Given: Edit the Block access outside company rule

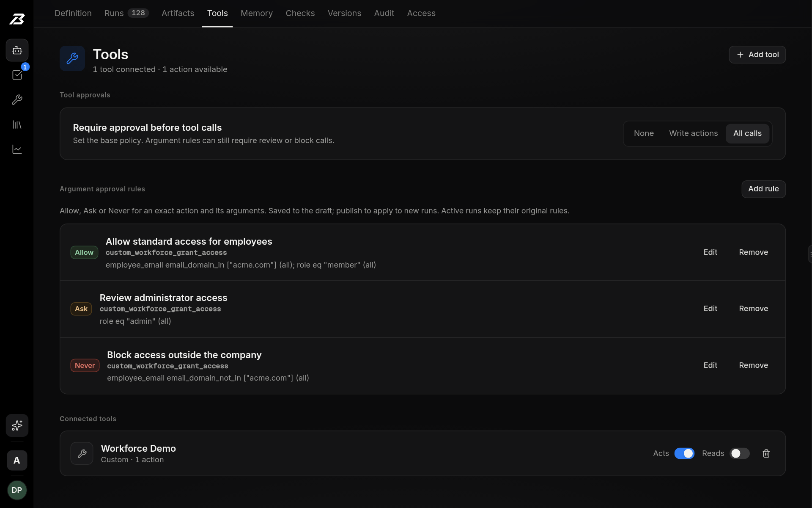Looking at the screenshot, I should coord(710,365).
